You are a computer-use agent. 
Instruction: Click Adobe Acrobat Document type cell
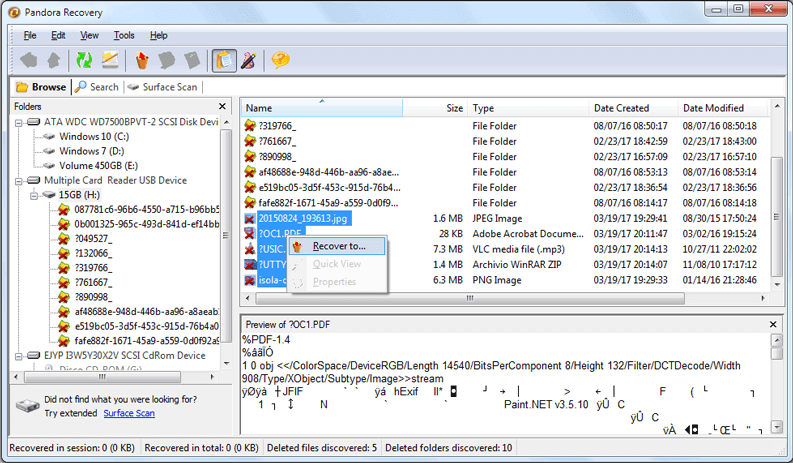coord(528,234)
